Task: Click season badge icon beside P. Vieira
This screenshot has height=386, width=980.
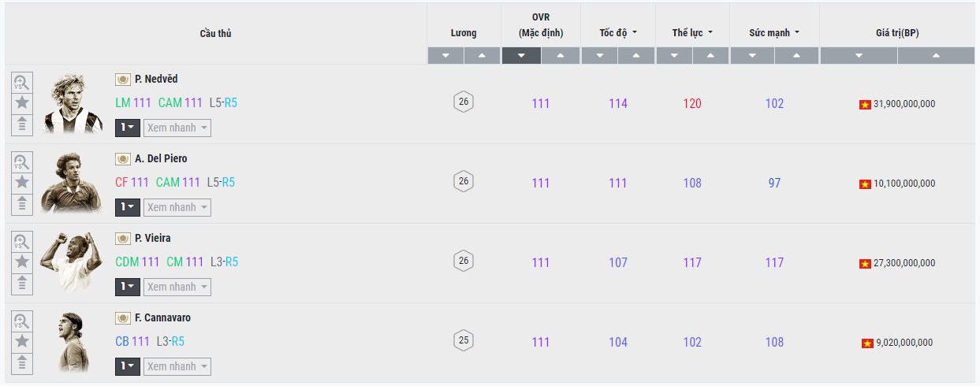Action: 123,238
